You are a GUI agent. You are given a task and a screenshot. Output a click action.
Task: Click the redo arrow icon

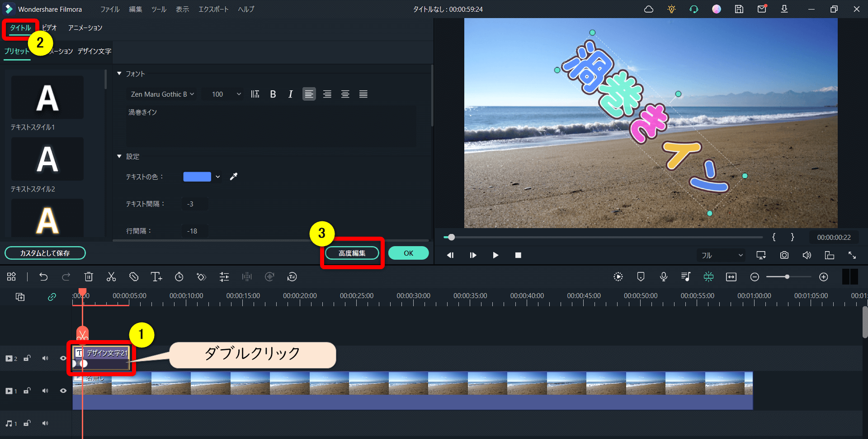[x=66, y=277]
